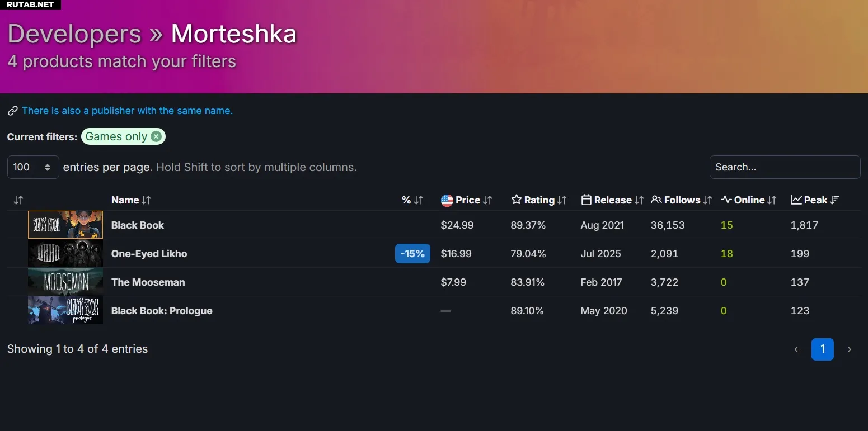
Task: Go to the Developers breadcrumb
Action: (74, 34)
